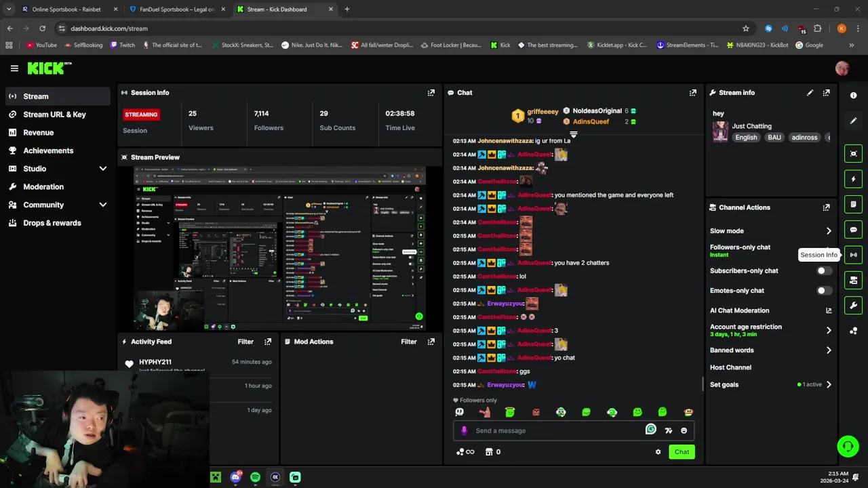This screenshot has height=488, width=868.
Task: Pop out the Session Info panel
Action: point(431,92)
